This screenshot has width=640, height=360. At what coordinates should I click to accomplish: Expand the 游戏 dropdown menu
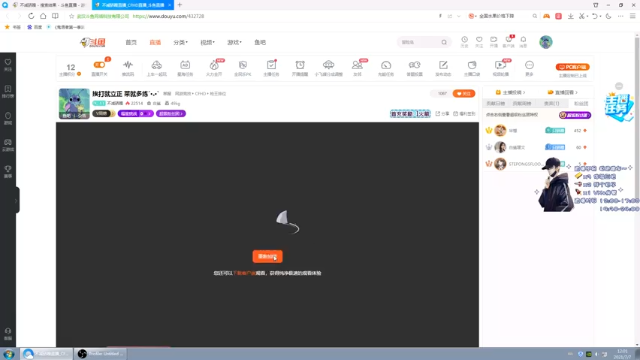(x=234, y=42)
